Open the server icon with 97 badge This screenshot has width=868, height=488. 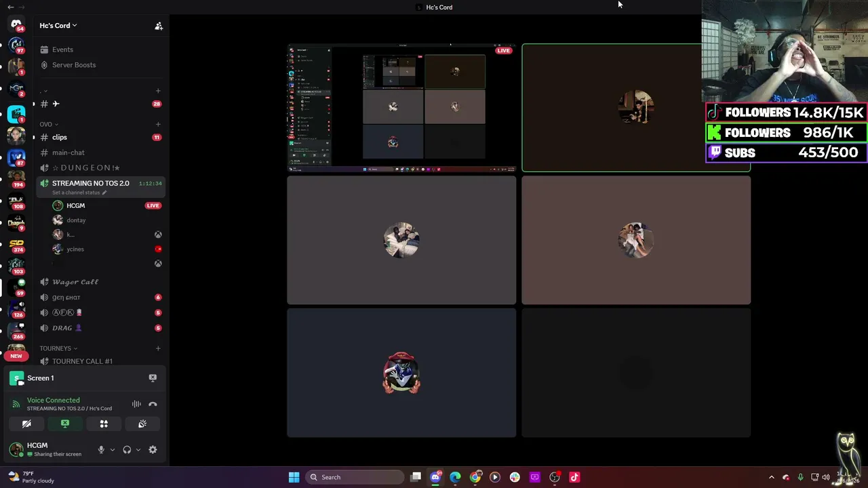[x=16, y=45]
